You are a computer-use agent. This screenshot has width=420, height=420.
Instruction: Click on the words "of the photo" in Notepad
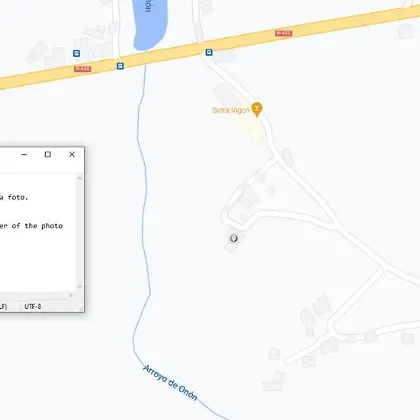point(37,226)
